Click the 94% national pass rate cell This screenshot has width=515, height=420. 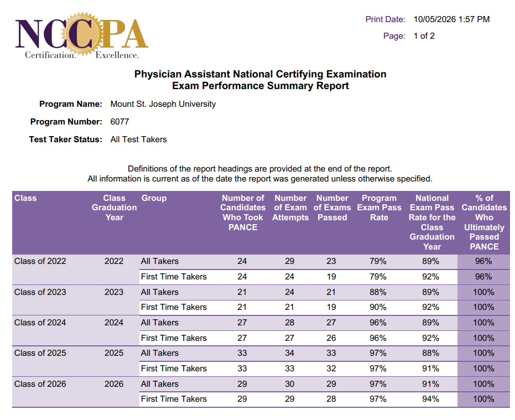[x=430, y=399]
